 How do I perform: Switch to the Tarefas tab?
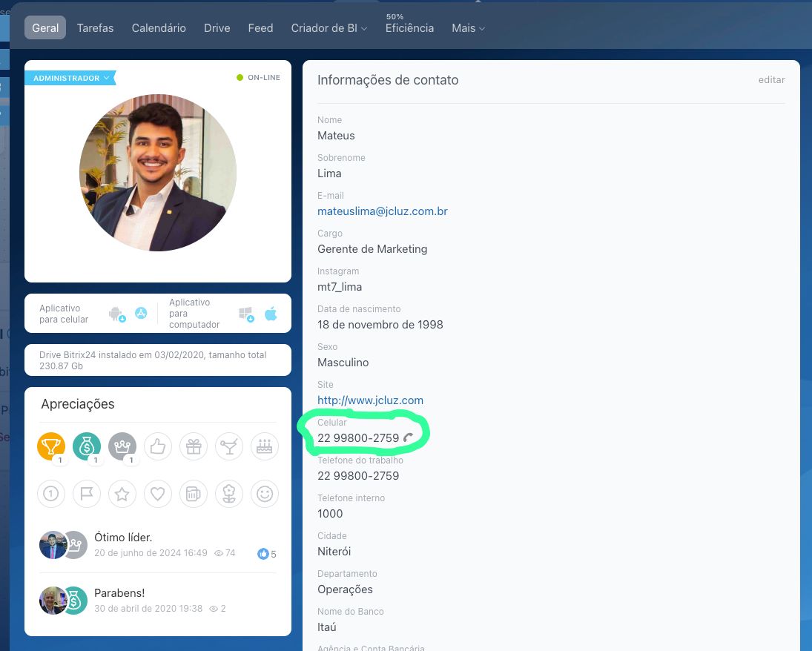click(95, 28)
